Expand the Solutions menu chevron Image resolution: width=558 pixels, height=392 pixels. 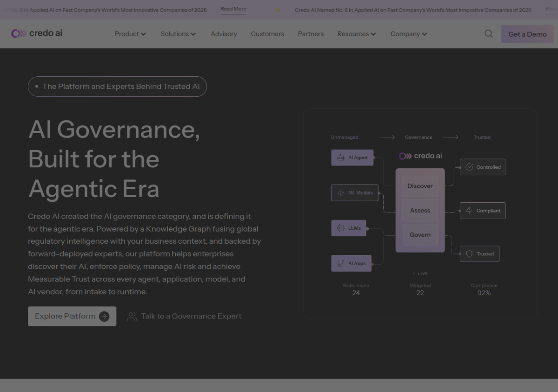tap(193, 34)
